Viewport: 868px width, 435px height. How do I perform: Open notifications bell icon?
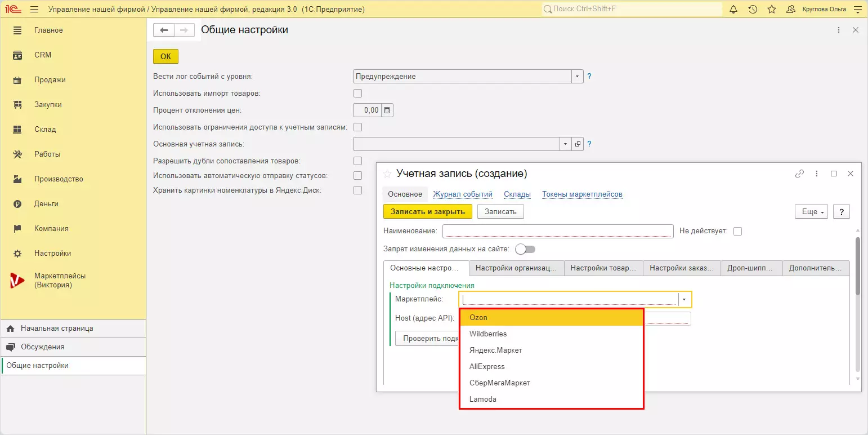[733, 10]
